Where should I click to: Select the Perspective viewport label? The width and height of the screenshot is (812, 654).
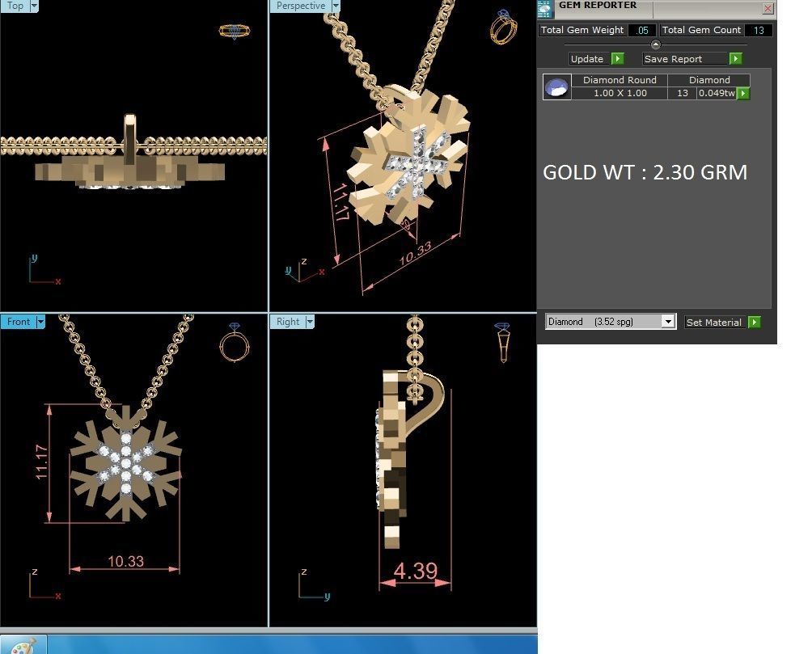tap(301, 6)
